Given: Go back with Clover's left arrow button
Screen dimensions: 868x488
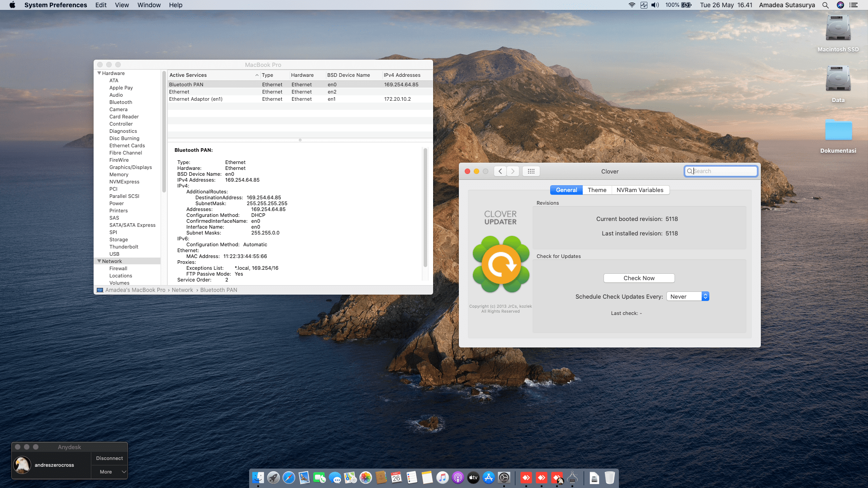Looking at the screenshot, I should (500, 171).
